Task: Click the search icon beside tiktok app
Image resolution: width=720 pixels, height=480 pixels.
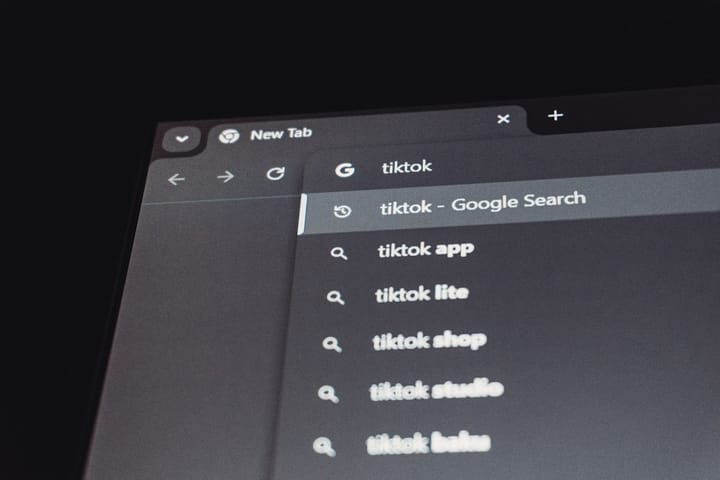Action: pos(339,253)
